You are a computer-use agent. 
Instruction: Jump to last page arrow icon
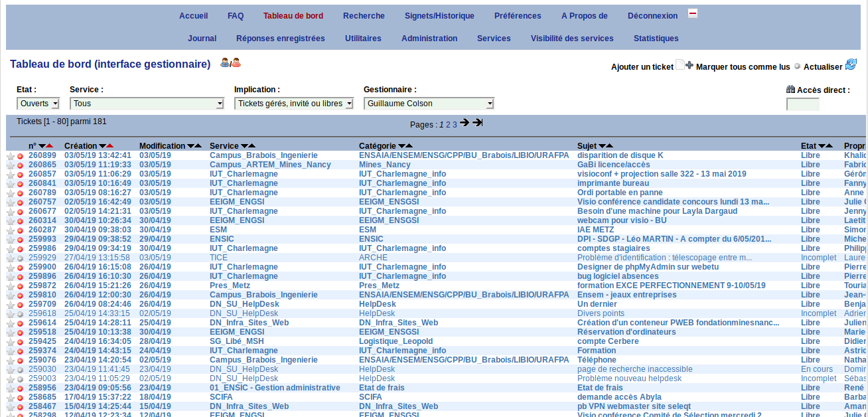(477, 123)
